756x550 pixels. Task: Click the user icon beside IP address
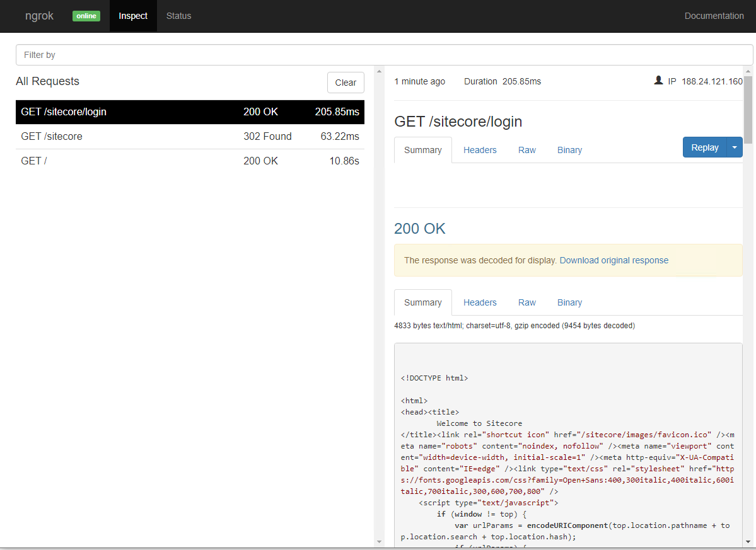pyautogui.click(x=658, y=81)
